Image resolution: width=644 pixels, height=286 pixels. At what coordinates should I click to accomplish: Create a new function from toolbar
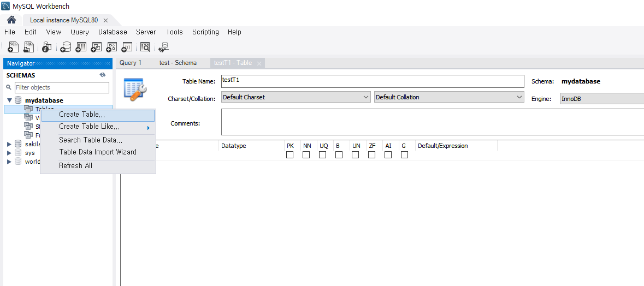pyautogui.click(x=127, y=47)
